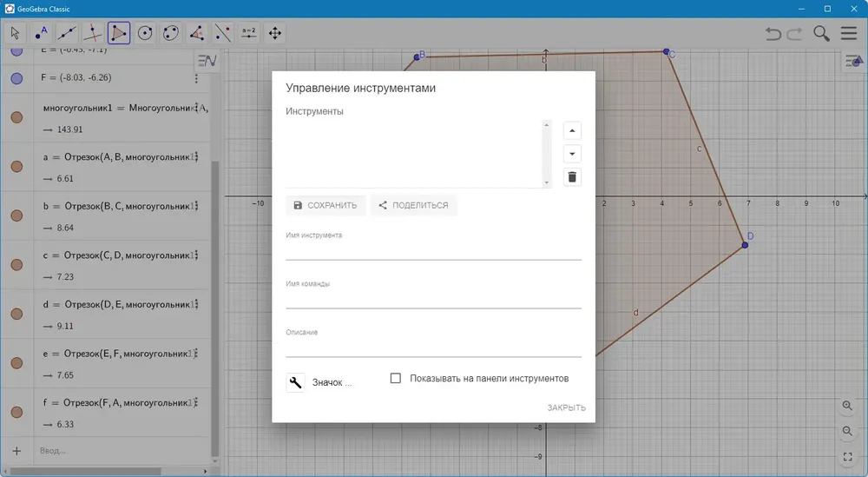Click the ЗАКРЫТЬ button
The width and height of the screenshot is (868, 477).
[566, 407]
